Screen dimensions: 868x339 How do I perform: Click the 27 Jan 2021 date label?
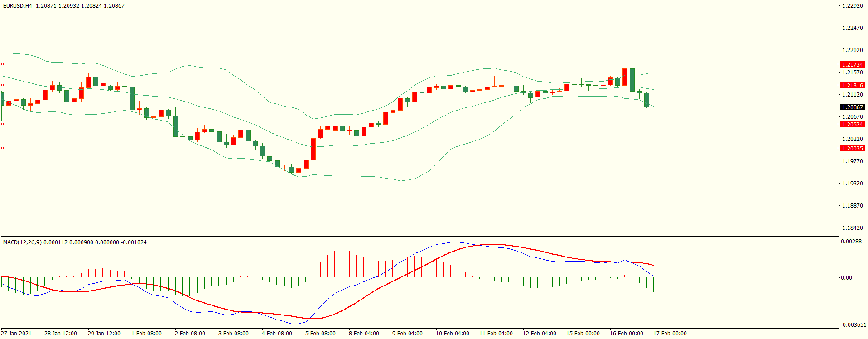pyautogui.click(x=16, y=334)
